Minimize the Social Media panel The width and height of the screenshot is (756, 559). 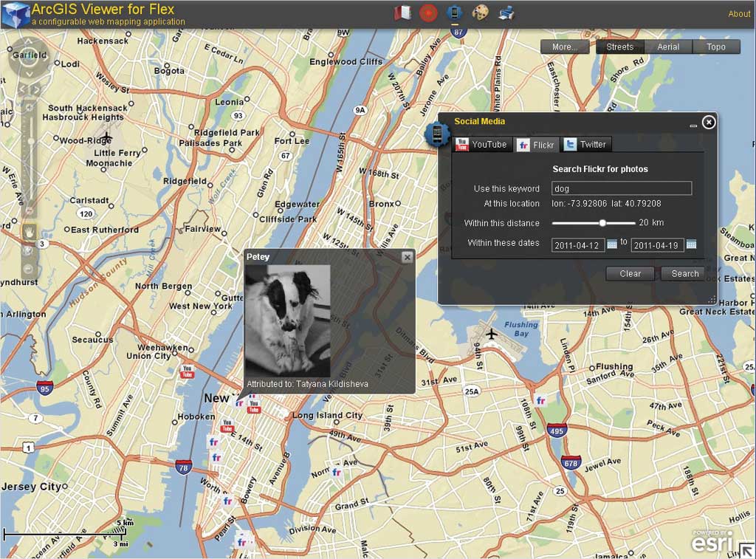coord(693,126)
